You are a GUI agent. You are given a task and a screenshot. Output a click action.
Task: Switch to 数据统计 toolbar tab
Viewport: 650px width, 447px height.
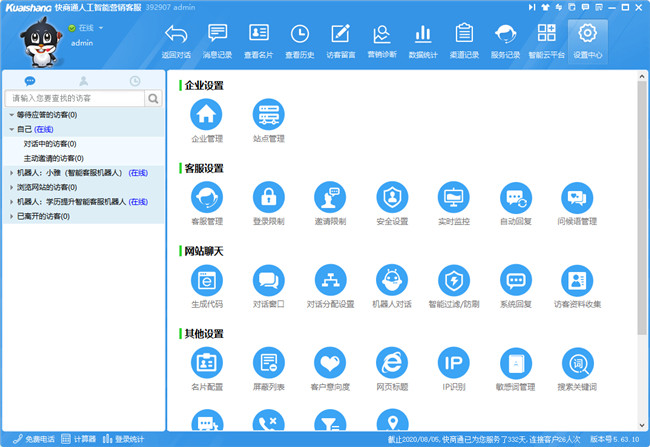[x=423, y=41]
